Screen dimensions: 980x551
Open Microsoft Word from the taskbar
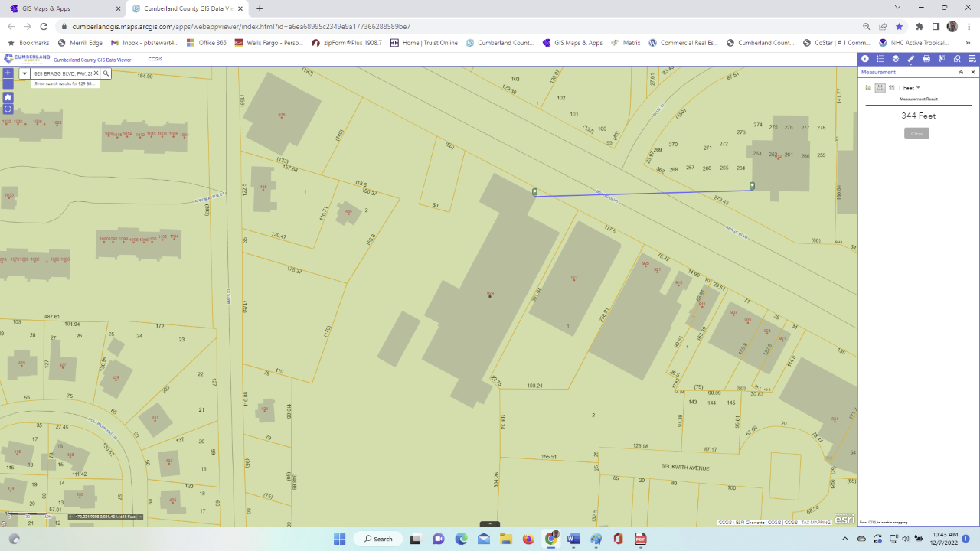[573, 539]
